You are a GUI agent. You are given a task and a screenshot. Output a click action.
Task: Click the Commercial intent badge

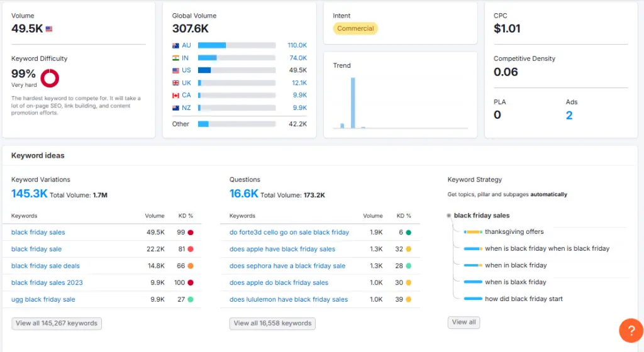(355, 28)
